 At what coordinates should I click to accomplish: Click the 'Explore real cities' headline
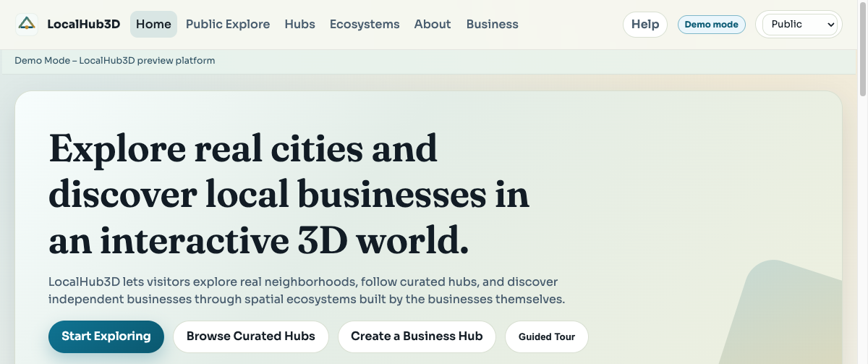coord(289,195)
